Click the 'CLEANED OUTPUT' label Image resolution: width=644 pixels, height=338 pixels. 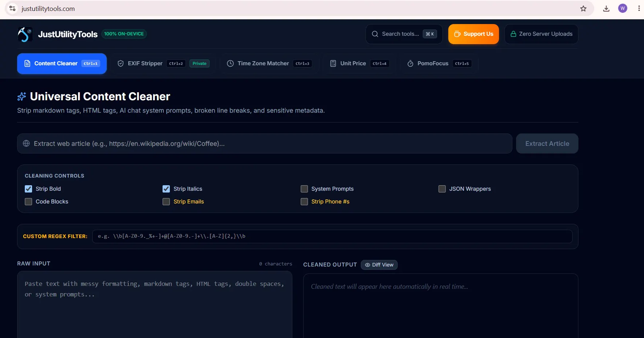(x=330, y=265)
